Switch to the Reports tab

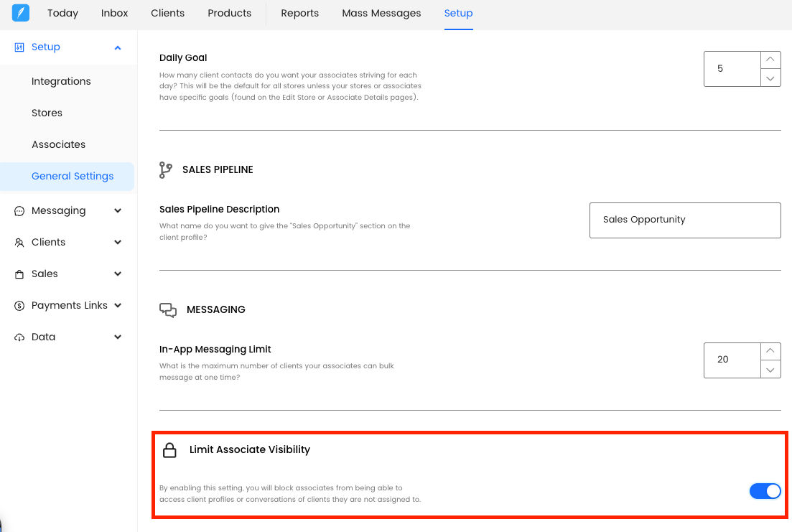pyautogui.click(x=299, y=13)
